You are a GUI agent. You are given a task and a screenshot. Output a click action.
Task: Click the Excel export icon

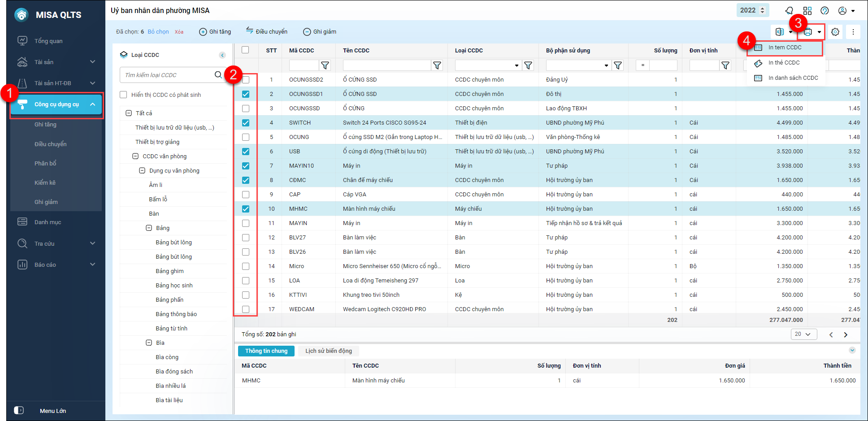coord(780,32)
